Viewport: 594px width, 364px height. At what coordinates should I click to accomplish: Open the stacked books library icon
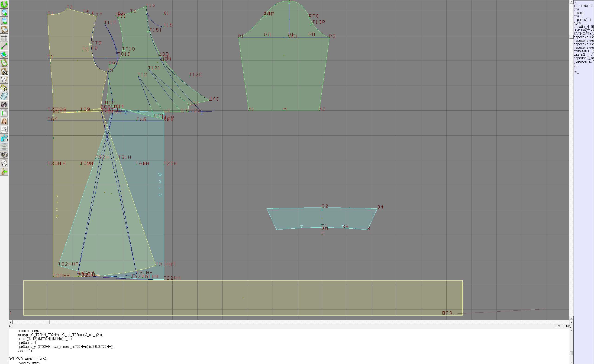tap(4, 155)
